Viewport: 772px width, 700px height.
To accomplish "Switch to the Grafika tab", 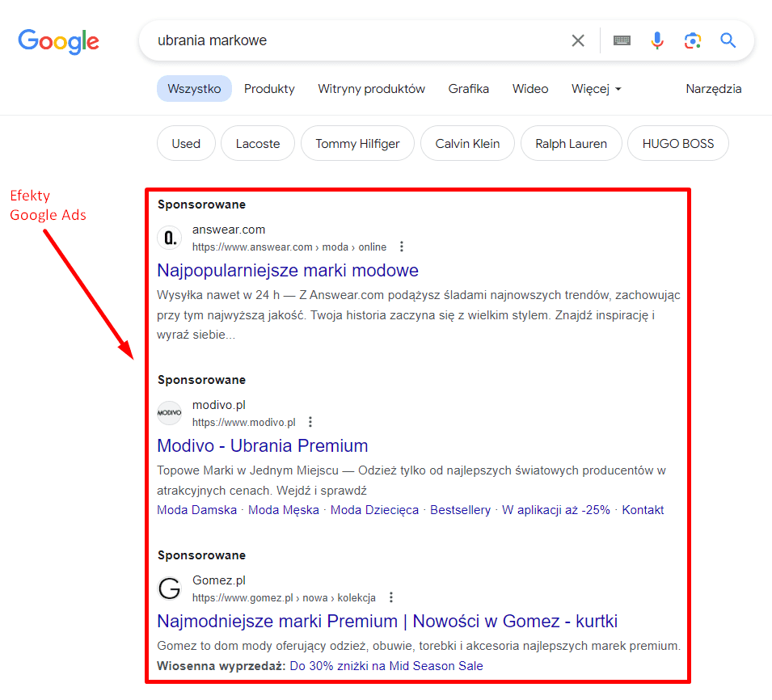I will [x=468, y=89].
